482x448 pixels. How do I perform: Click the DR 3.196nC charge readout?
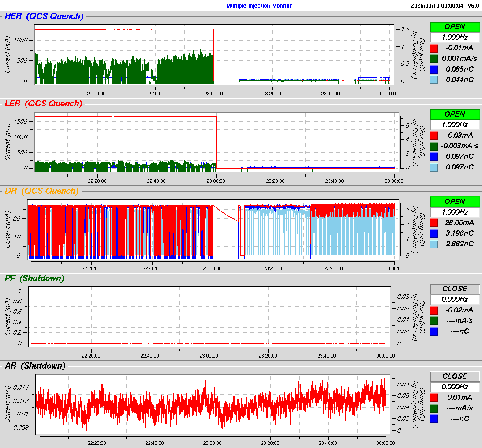(x=459, y=233)
